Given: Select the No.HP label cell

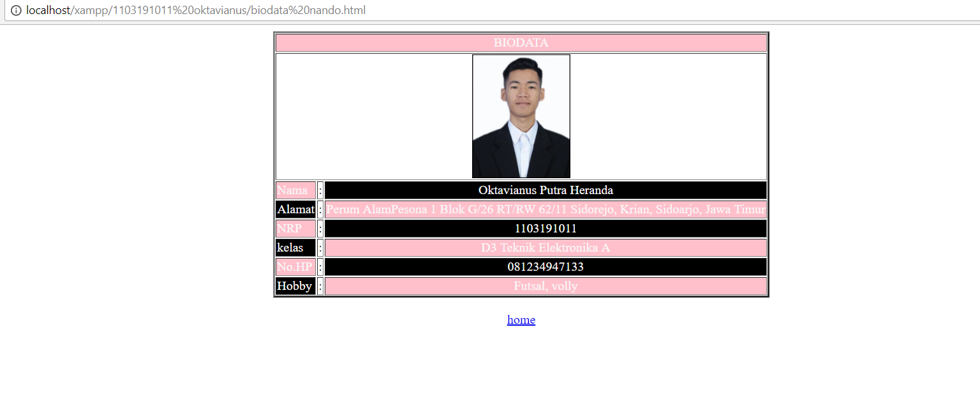Looking at the screenshot, I should [x=295, y=267].
